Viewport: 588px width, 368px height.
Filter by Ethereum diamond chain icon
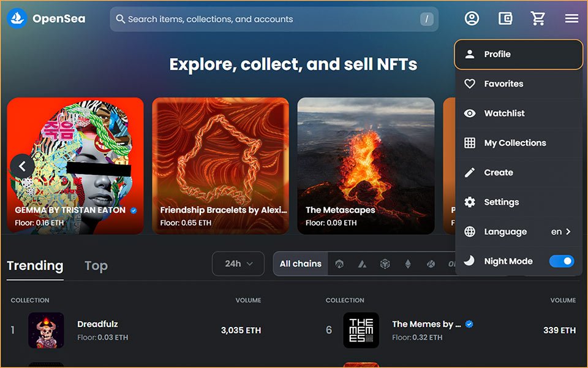point(408,264)
